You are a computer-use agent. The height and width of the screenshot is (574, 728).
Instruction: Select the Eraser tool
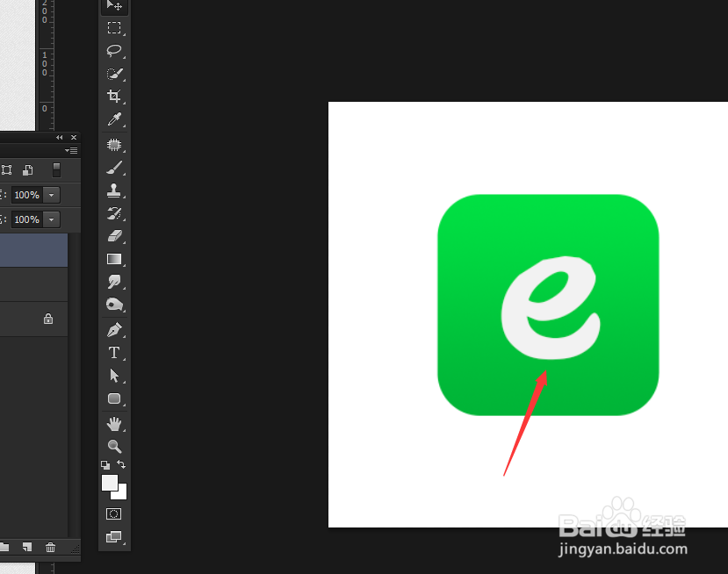click(x=114, y=236)
